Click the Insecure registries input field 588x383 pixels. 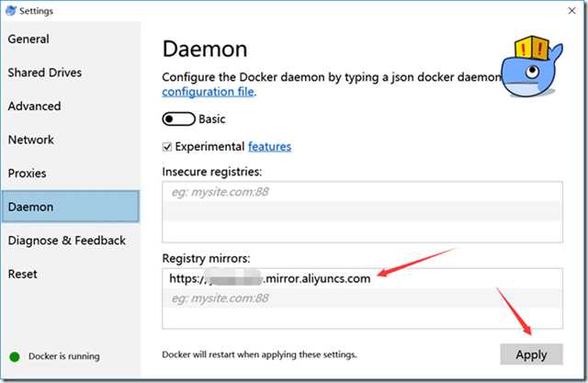tap(361, 193)
